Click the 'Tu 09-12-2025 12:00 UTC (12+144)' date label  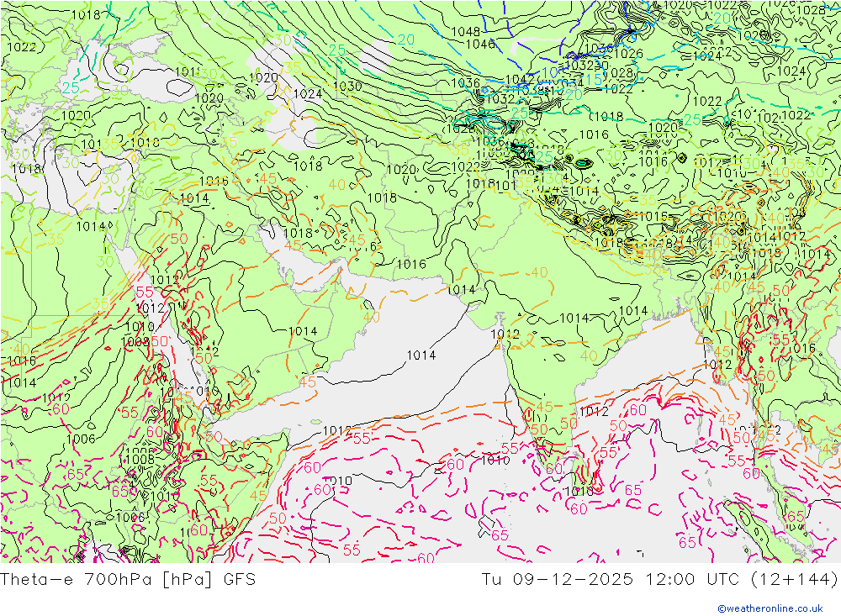pyautogui.click(x=659, y=580)
